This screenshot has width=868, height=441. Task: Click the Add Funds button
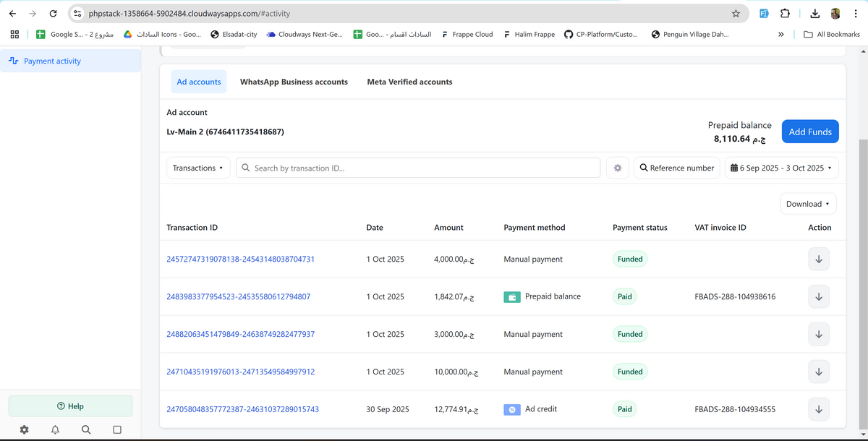click(x=810, y=132)
